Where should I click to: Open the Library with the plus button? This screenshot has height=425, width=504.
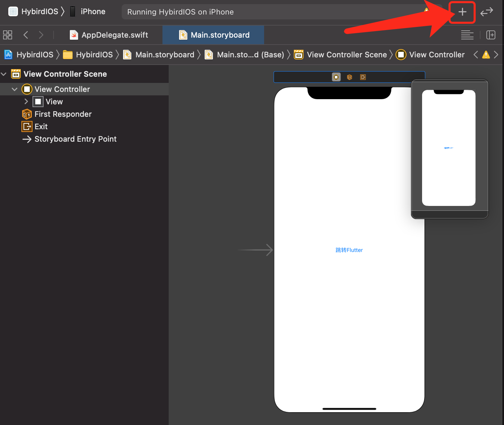pyautogui.click(x=462, y=11)
